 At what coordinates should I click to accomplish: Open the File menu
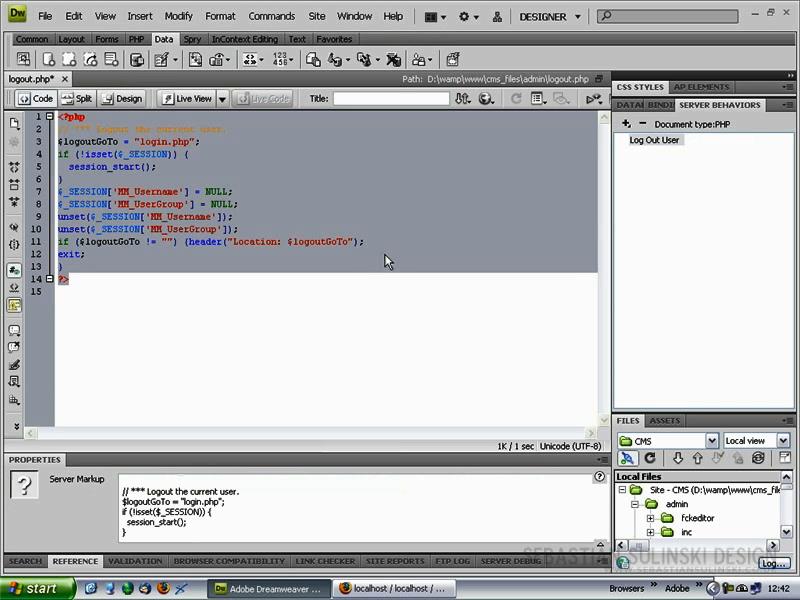pos(45,16)
